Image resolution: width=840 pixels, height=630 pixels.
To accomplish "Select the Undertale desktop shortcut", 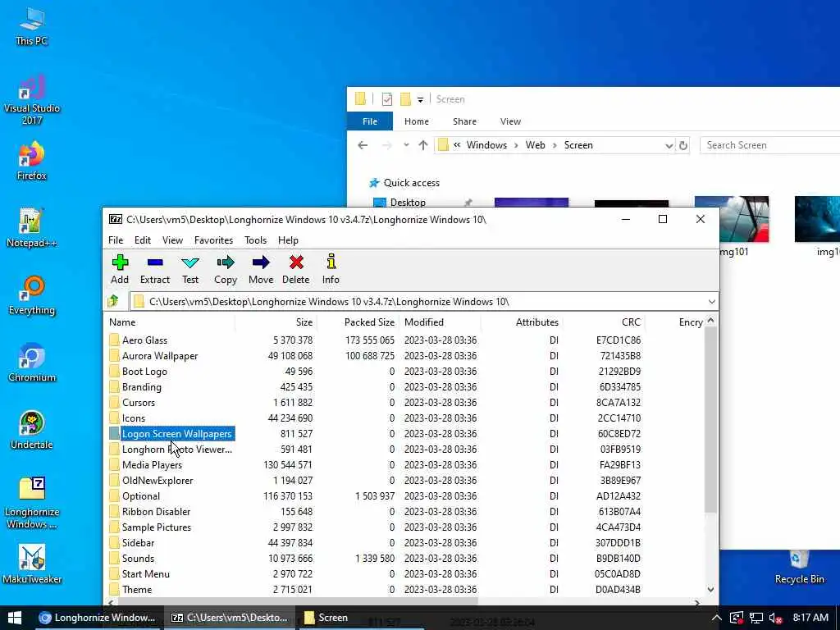I will 32,430.
